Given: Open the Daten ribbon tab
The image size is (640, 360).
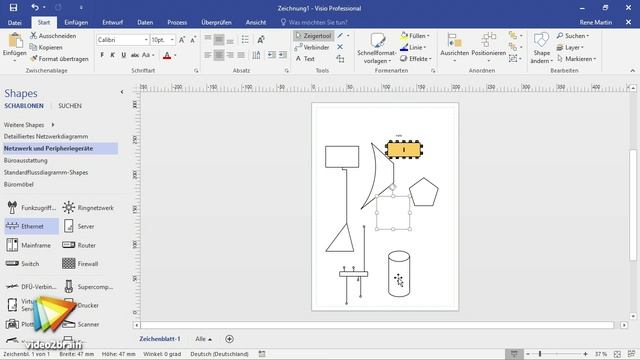Looking at the screenshot, I should pos(145,22).
